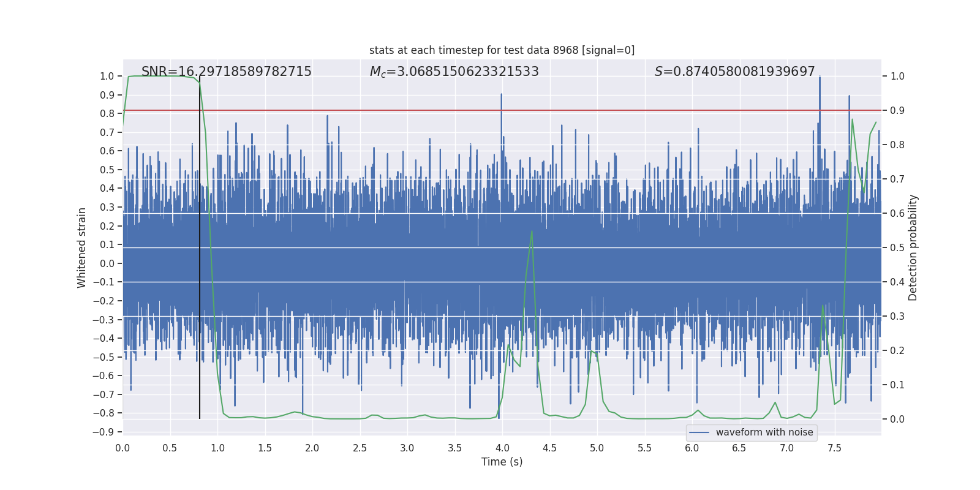Click the 0.0 tick on the time axis
Image resolution: width=980 pixels, height=490 pixels.
[x=123, y=448]
